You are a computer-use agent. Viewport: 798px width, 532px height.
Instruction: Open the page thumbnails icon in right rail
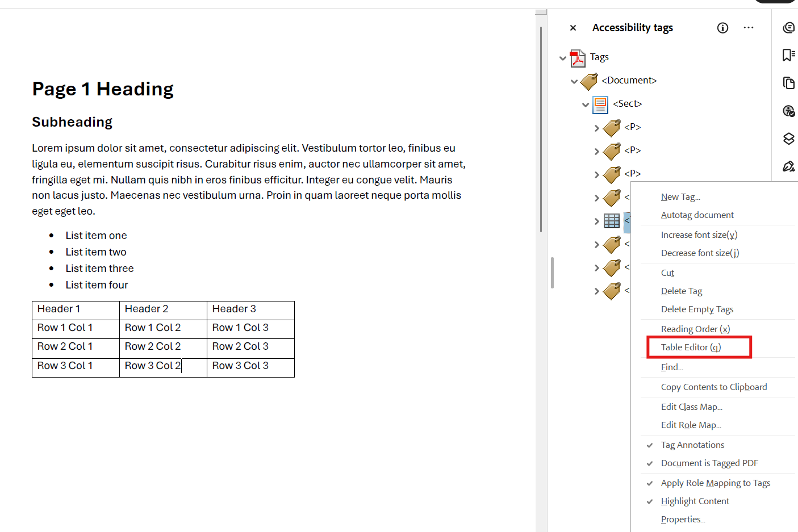tap(788, 83)
